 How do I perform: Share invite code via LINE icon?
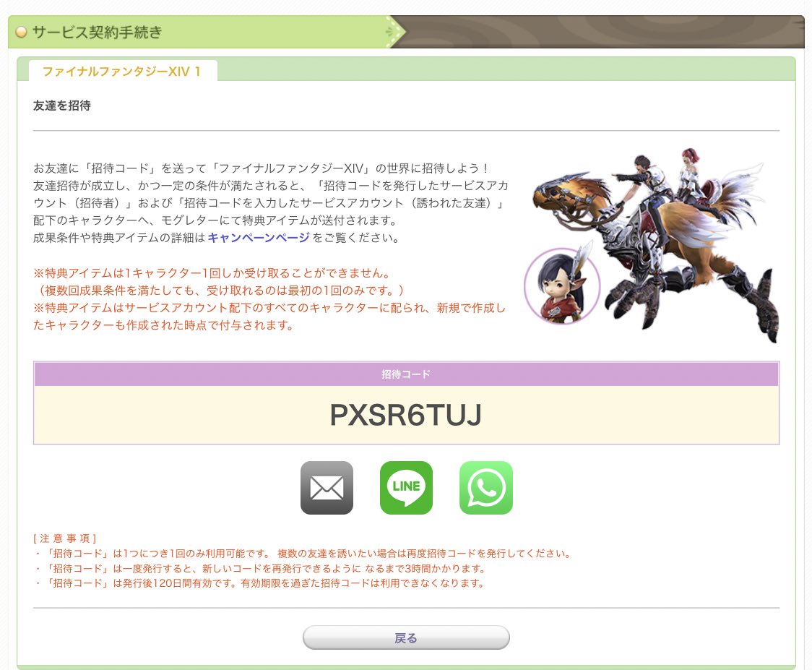(x=407, y=488)
